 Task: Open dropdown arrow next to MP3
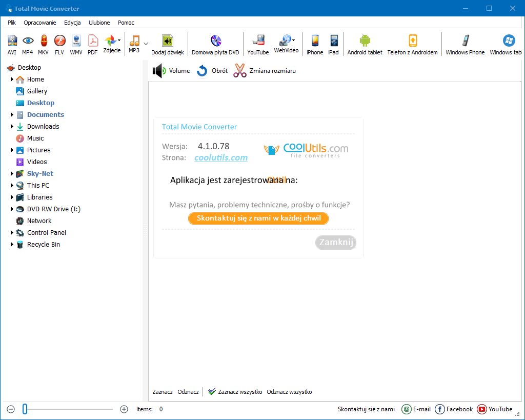tap(146, 44)
